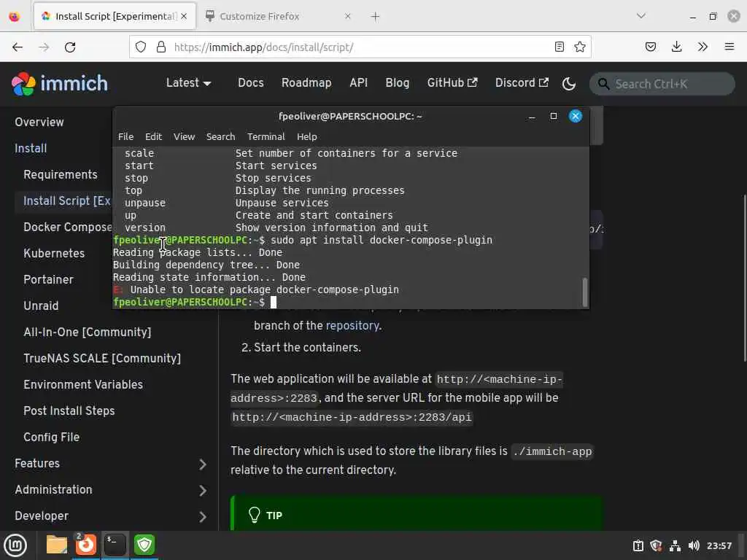This screenshot has width=747, height=560.
Task: Open Config File page
Action: [x=52, y=437]
